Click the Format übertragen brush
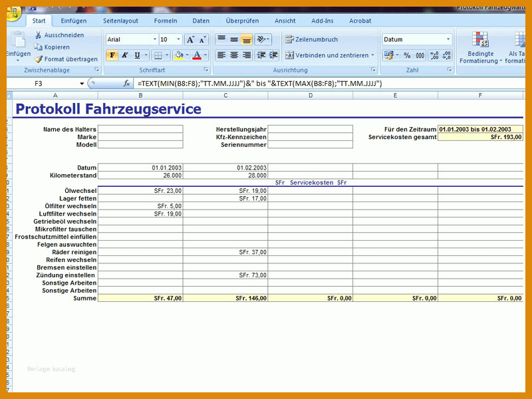Viewport: 532px width, 399px height. coord(66,59)
